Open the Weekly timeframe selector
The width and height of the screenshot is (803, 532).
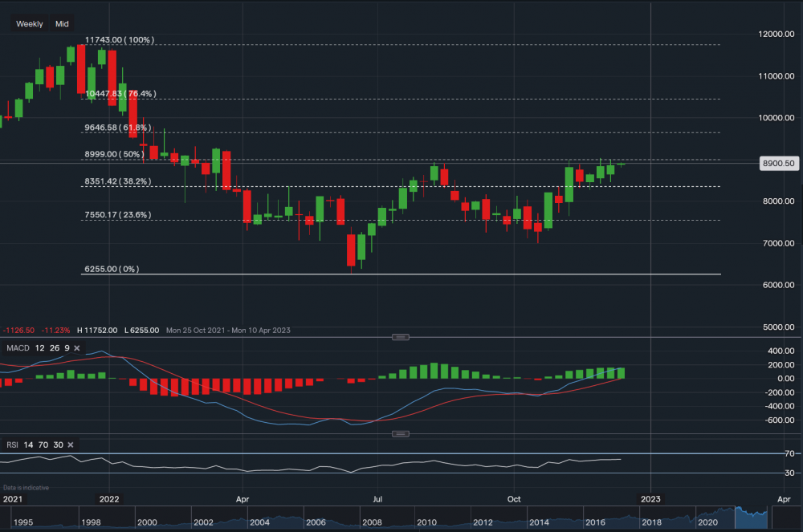pyautogui.click(x=29, y=23)
